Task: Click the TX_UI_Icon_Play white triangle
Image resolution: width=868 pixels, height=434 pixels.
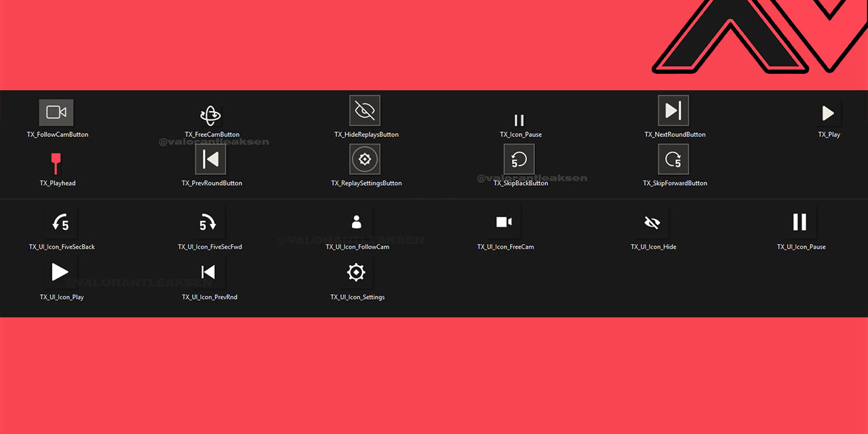Action: click(60, 272)
